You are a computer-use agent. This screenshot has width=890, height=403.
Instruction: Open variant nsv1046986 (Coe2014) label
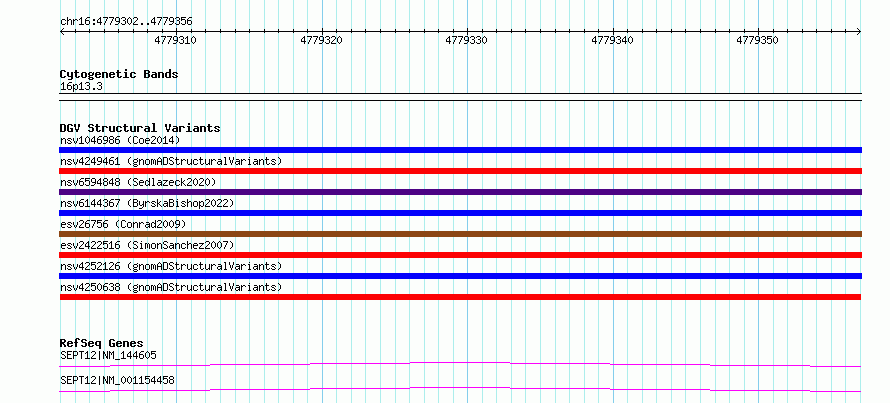[x=120, y=140]
